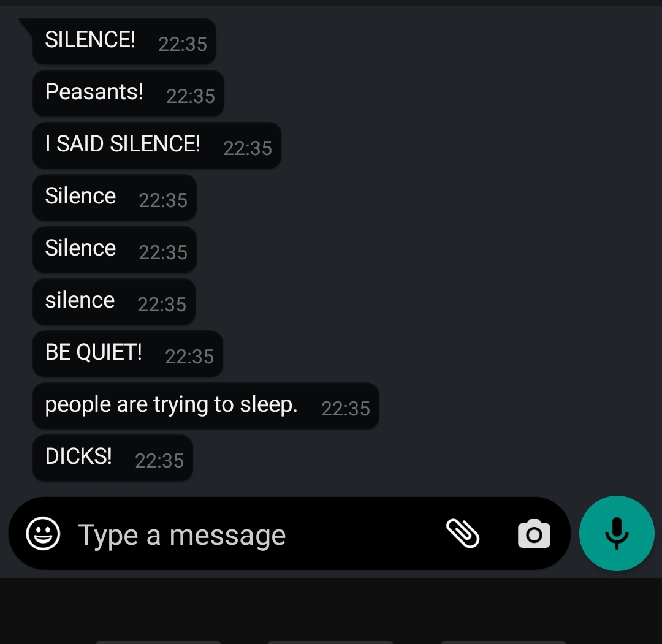Open the emoji picker smiley icon
Image resolution: width=662 pixels, height=644 pixels.
[43, 534]
